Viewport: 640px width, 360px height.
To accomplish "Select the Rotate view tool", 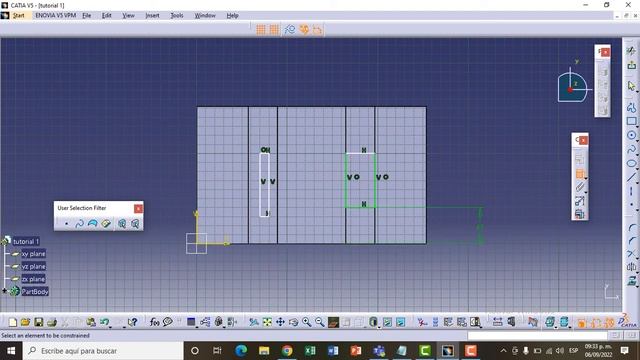I will coord(293,322).
